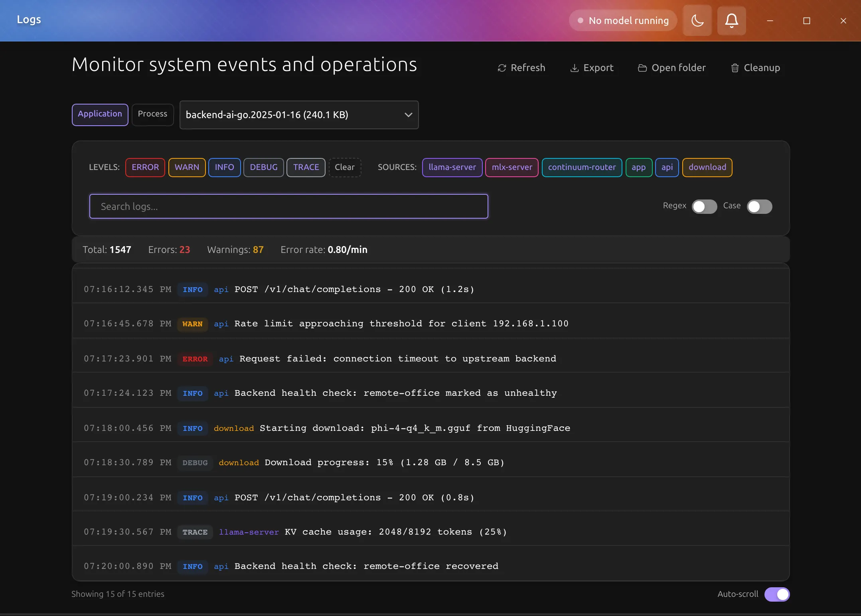This screenshot has width=861, height=616.
Task: Toggle dark mode moon icon
Action: [697, 20]
